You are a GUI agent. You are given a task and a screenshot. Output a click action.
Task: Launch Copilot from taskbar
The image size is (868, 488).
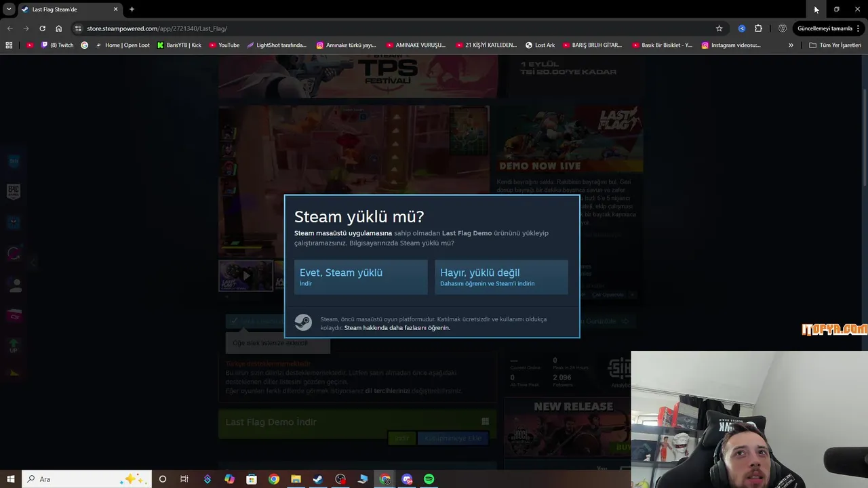229,479
